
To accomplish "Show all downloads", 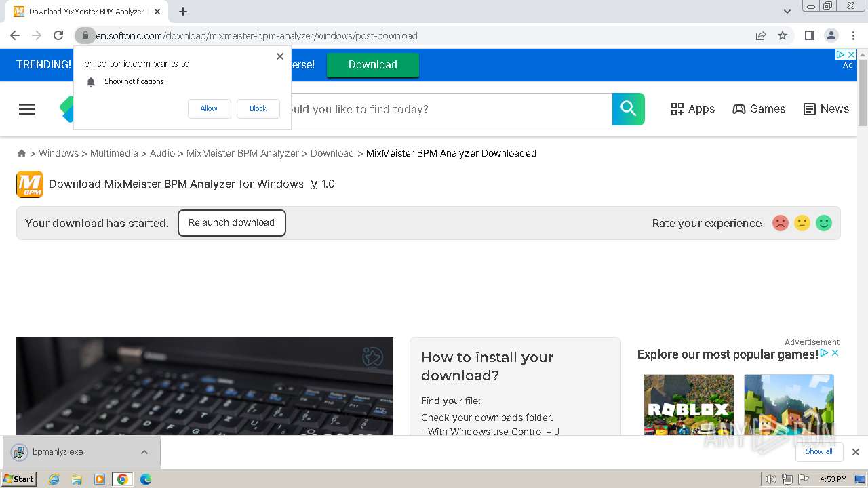I will pyautogui.click(x=819, y=452).
